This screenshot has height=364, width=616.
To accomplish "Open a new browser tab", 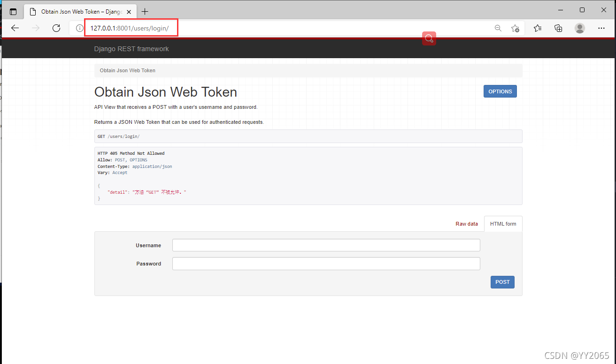I will pos(145,12).
